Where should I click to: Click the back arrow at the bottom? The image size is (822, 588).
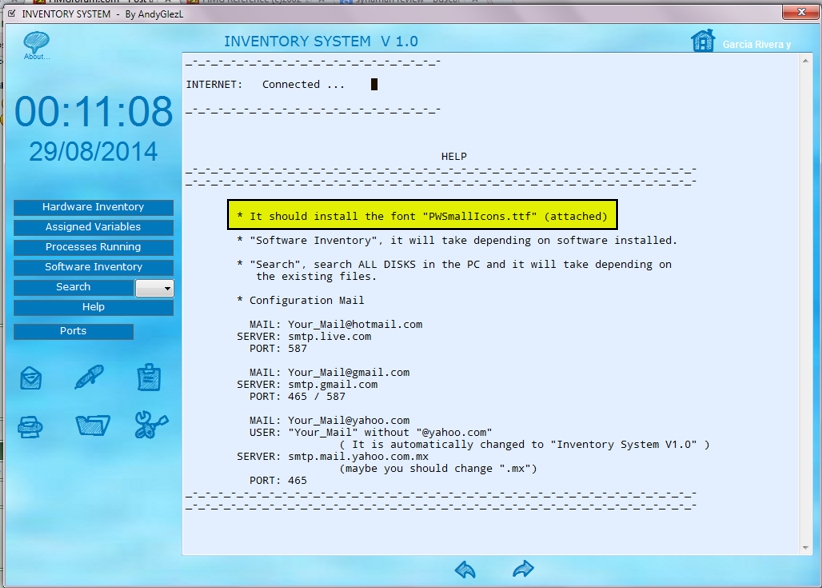(464, 570)
